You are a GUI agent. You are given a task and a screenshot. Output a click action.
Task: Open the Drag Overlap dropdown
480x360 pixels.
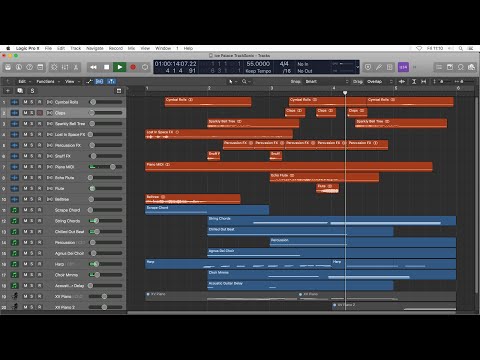pos(380,81)
